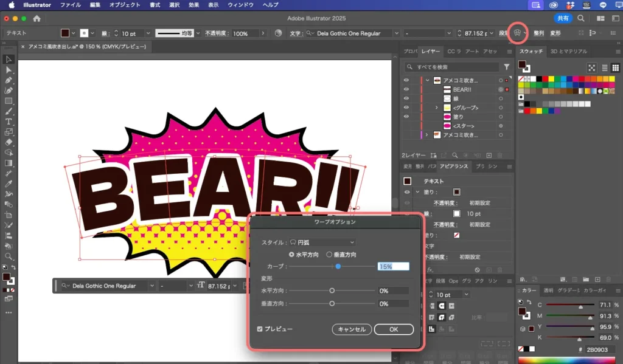Select the Type tool

coord(9,121)
